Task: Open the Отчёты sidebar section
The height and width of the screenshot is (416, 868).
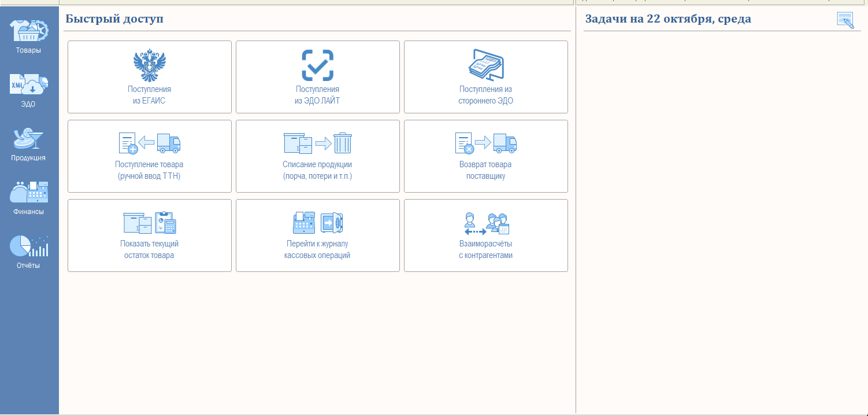Action: (28, 249)
